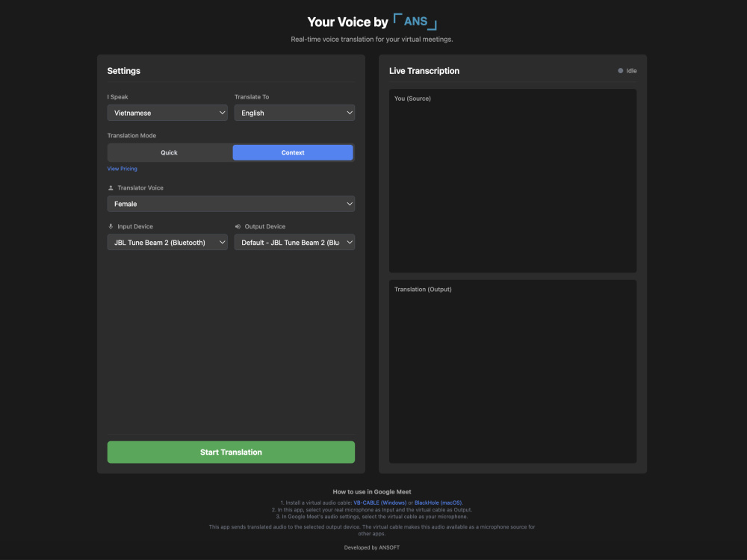Click the Idle status indicator dot
747x560 pixels.
620,70
